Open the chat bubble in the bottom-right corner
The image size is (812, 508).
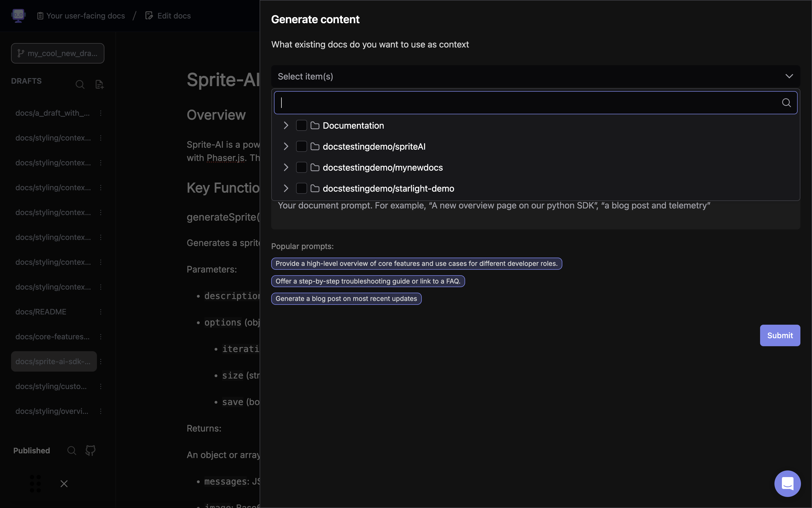coord(787,483)
